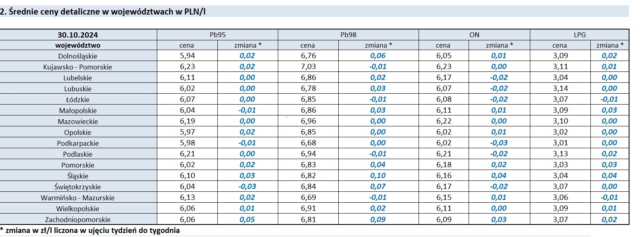Select the section title about średnie ceny detaliczne

tap(103, 11)
